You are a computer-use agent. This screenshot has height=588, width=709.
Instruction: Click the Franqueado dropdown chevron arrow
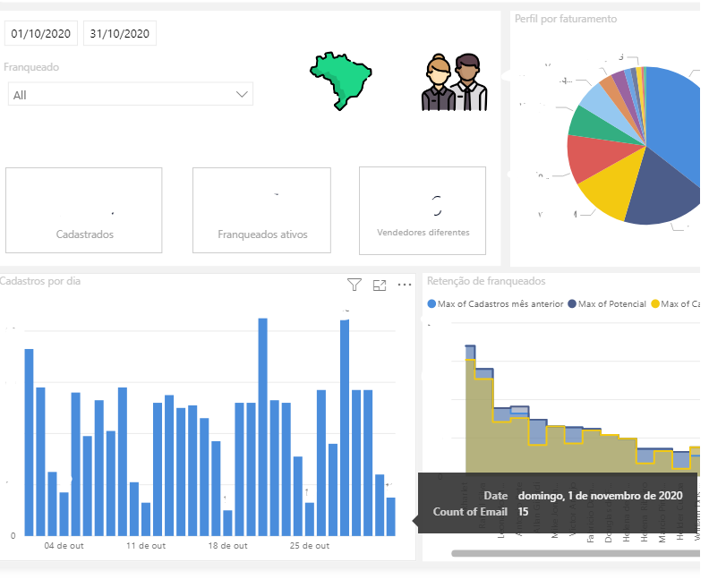242,94
